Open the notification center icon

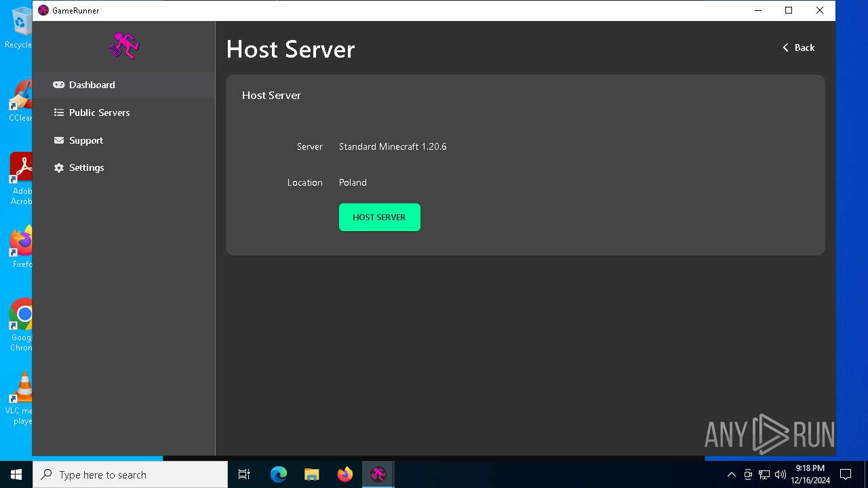(x=846, y=474)
